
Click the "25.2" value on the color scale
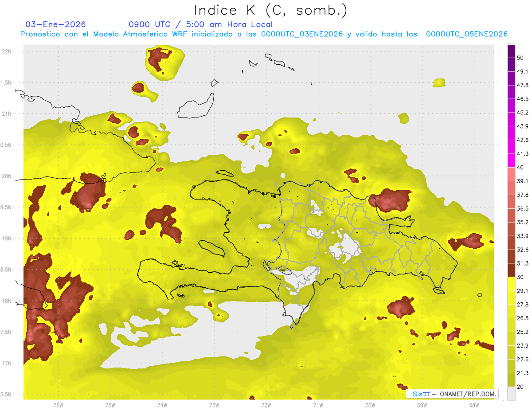(x=522, y=332)
